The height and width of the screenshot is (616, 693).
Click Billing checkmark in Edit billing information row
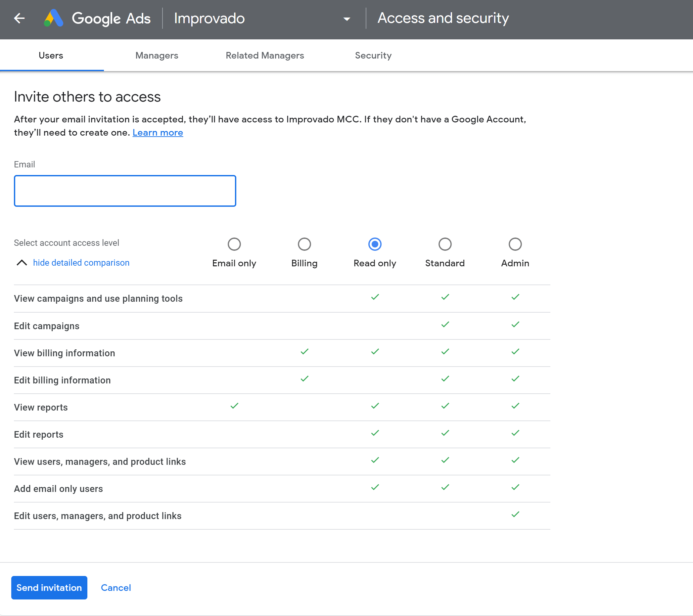tap(304, 378)
